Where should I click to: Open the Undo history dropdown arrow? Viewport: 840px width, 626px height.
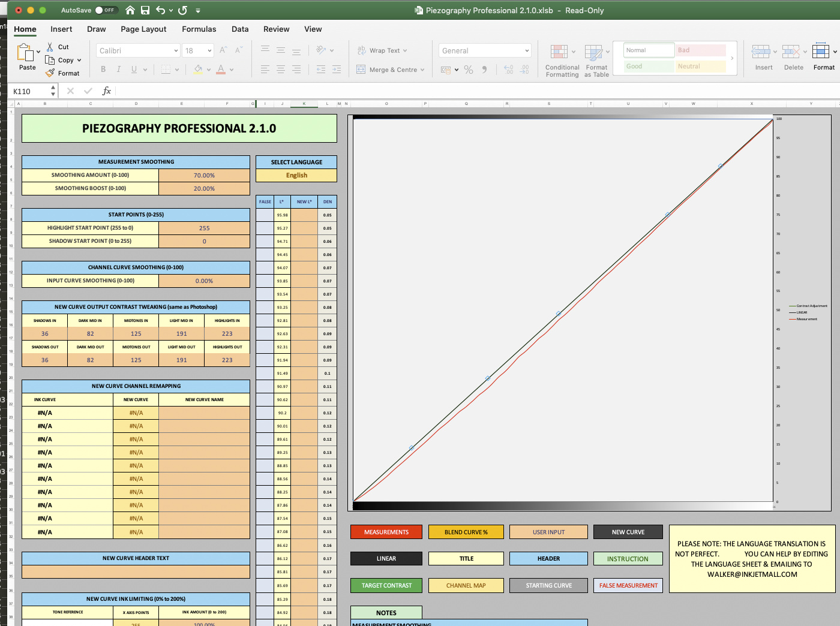point(171,10)
